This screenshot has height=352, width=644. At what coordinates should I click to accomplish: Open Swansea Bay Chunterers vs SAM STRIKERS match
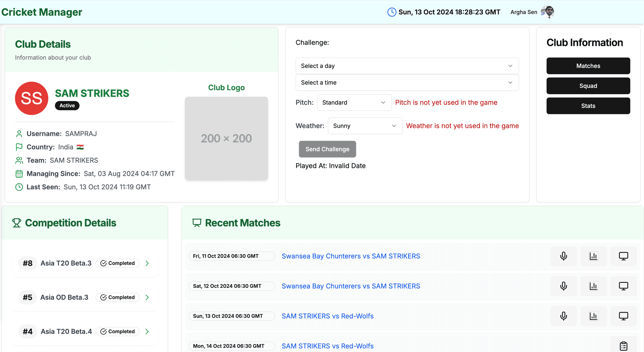pos(351,256)
